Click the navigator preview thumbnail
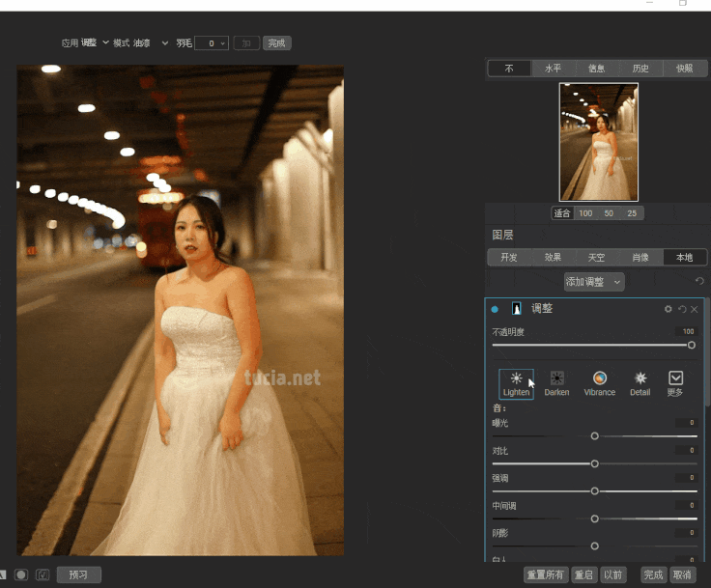Viewport: 711px width, 588px height. click(x=598, y=141)
